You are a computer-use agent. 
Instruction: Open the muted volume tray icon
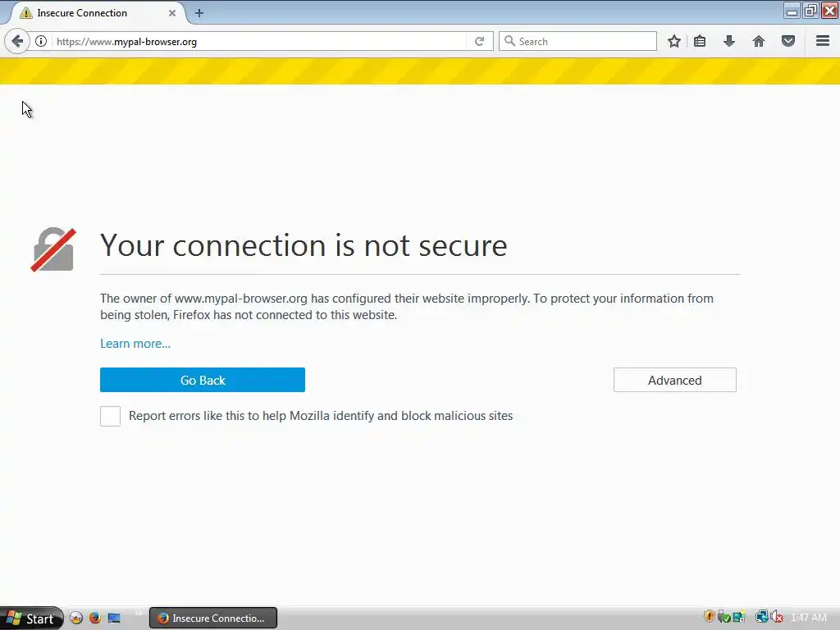pyautogui.click(x=777, y=617)
